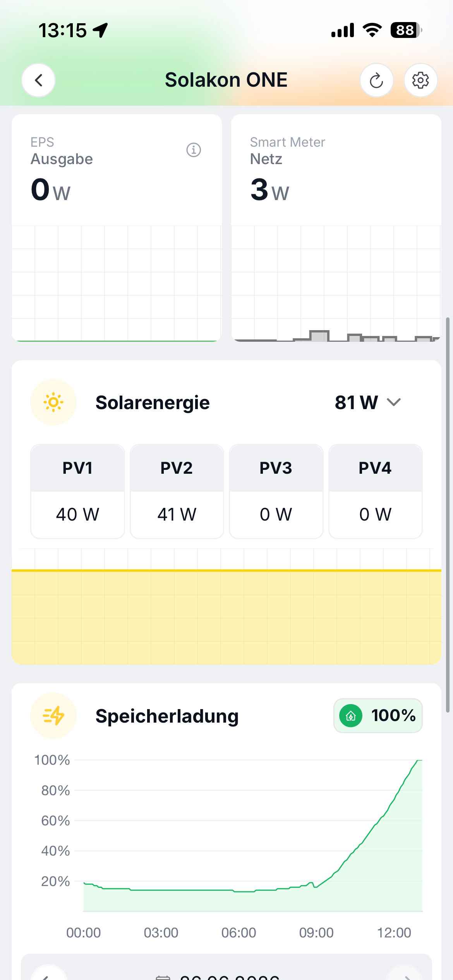Tap the back arrow button
The image size is (453, 980).
tap(38, 80)
